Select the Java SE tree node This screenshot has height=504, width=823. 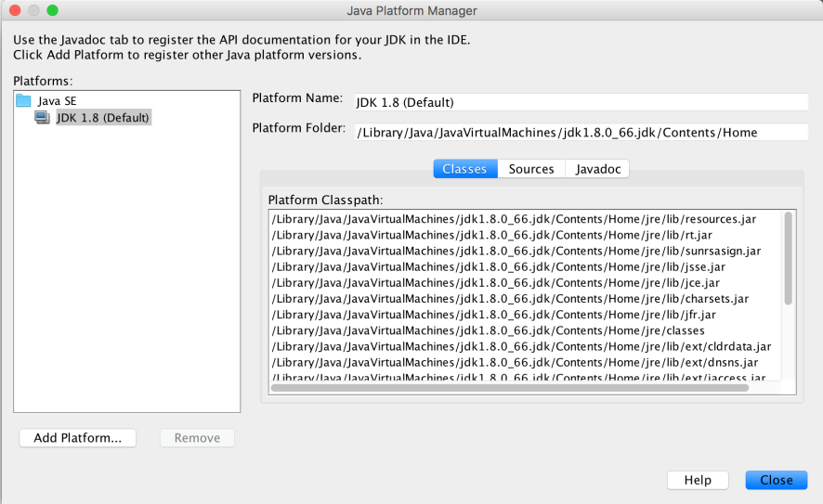point(57,100)
